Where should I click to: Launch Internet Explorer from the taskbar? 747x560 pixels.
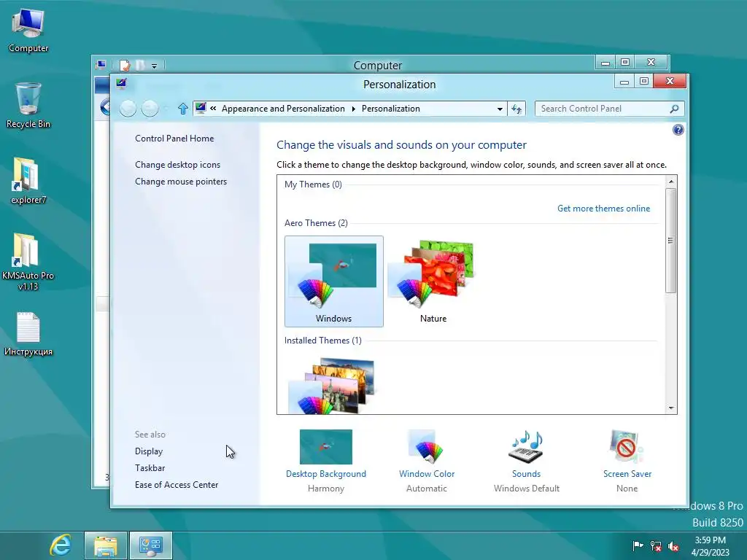point(61,545)
